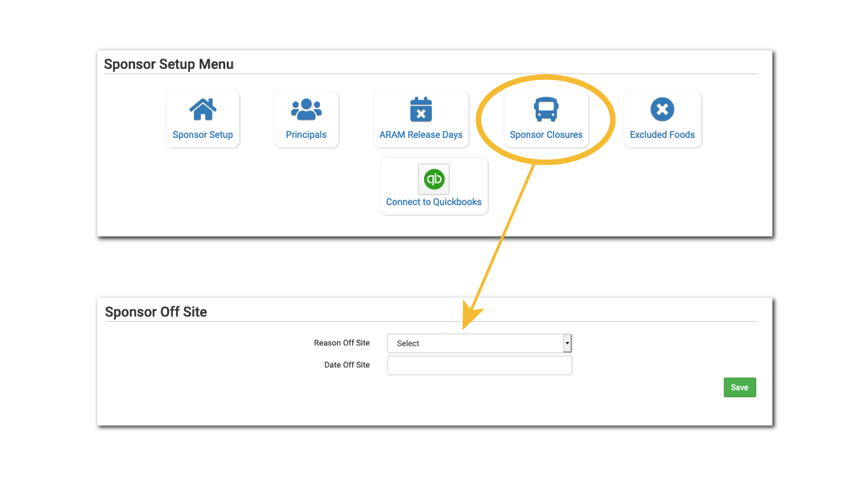Go to ARAM Release Days link
This screenshot has width=868, height=483.
pyautogui.click(x=421, y=135)
